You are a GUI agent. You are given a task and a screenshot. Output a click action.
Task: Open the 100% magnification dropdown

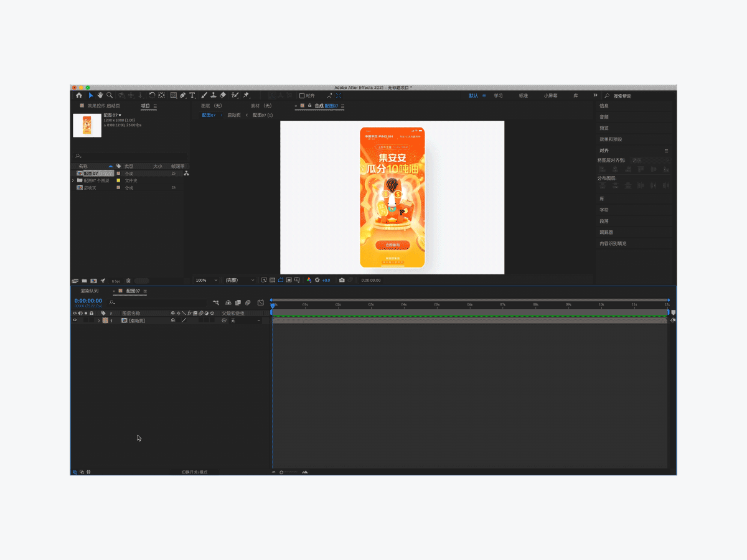coord(207,280)
